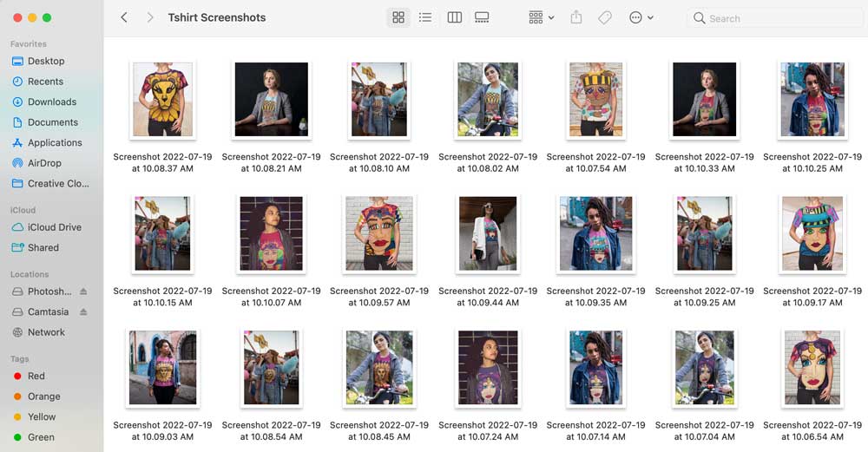Select thumbnail of screenshot 10.08.37 AM
Screen dimensions: 868x452
(x=163, y=100)
